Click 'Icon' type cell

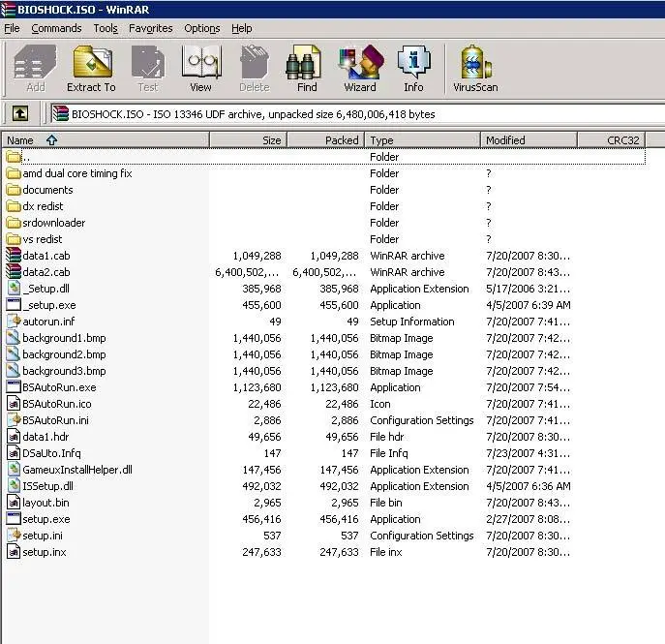pos(380,404)
